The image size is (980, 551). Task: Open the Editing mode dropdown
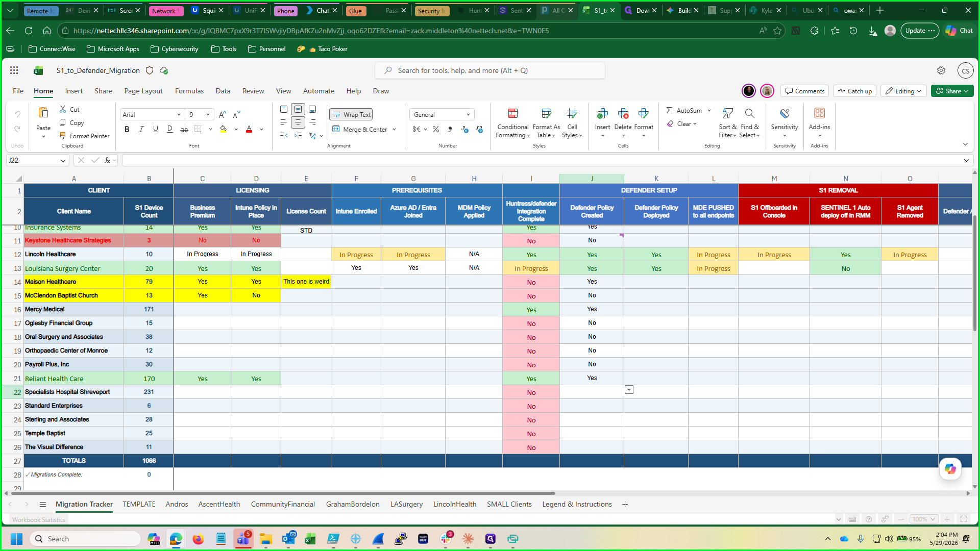click(x=904, y=91)
